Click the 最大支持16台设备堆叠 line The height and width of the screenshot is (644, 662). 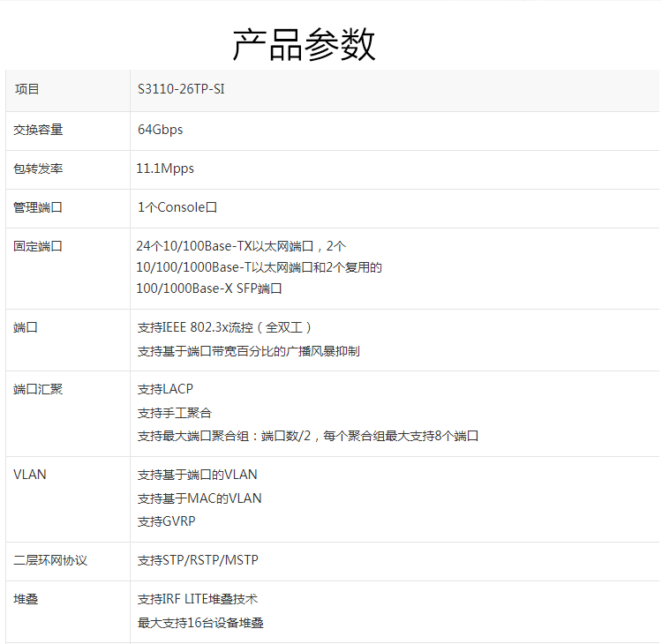[x=200, y=623]
